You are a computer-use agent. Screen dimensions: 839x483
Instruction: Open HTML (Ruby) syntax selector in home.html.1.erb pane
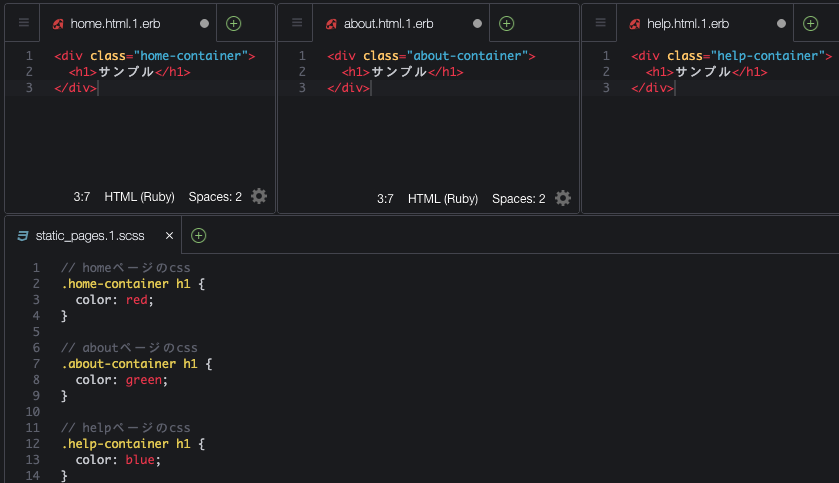pos(139,197)
